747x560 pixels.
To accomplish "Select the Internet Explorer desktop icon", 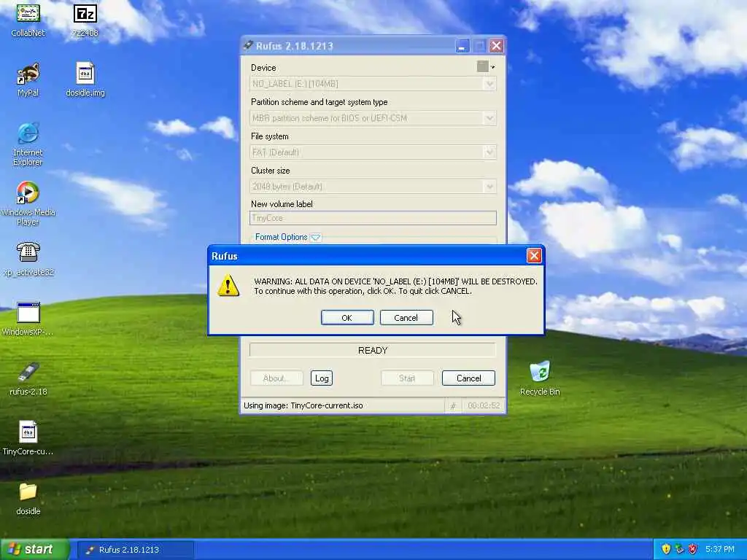I will 28,144.
